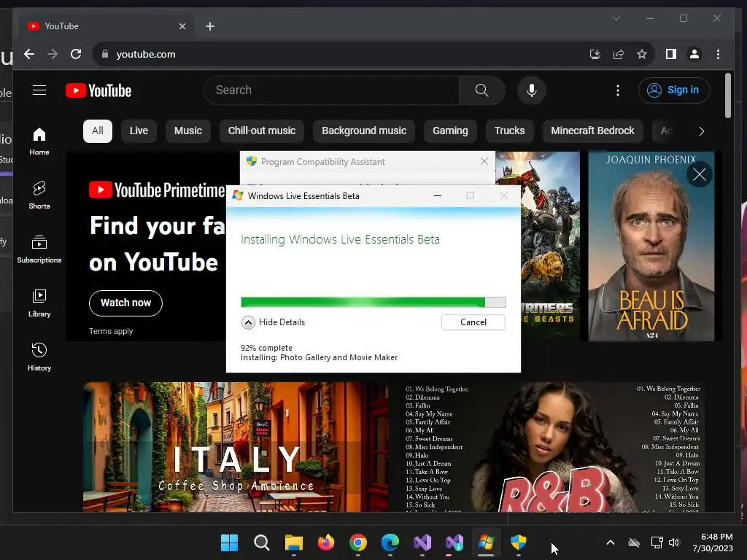This screenshot has height=560, width=747.
Task: Click Terms apply link
Action: [x=111, y=331]
